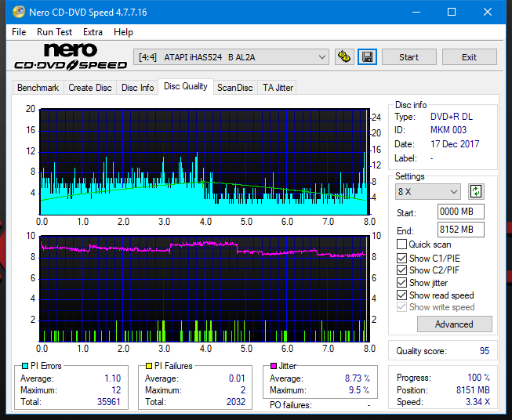Click the Nero app icon in title bar
Screen dimensions: 512x420
(19, 12)
